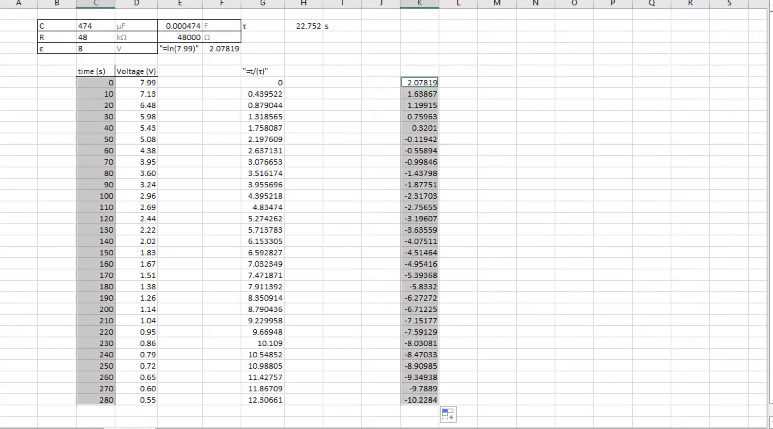Screen dimensions: 773x429
Task: Click the cell showing 48000
Action: [x=179, y=37]
